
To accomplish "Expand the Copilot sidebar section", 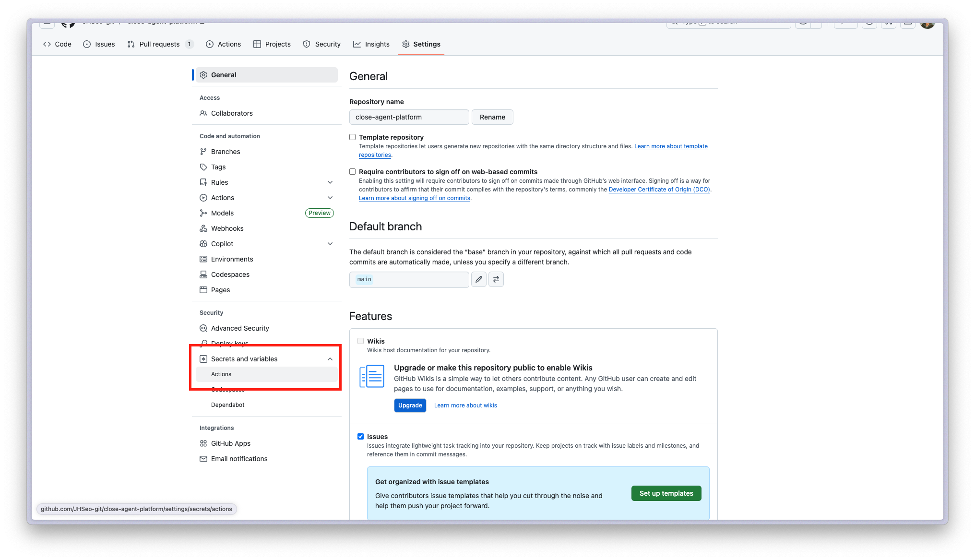I will [330, 244].
